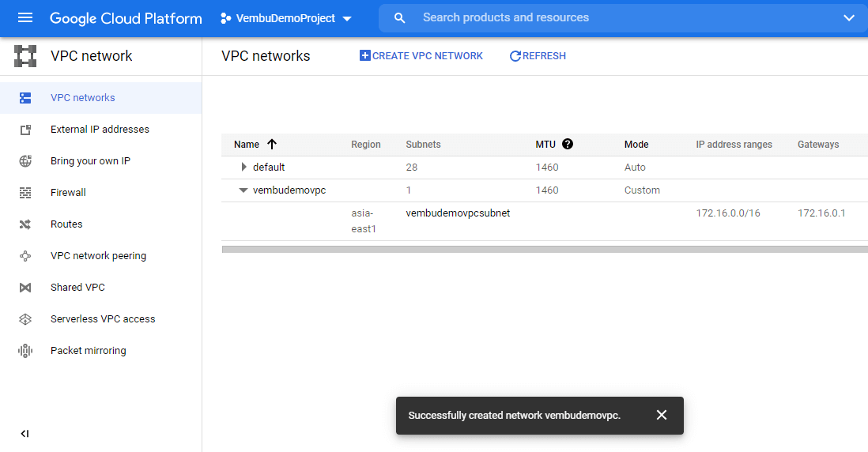Click the asia-east1 region cell
This screenshot has height=452, width=868.
364,220
